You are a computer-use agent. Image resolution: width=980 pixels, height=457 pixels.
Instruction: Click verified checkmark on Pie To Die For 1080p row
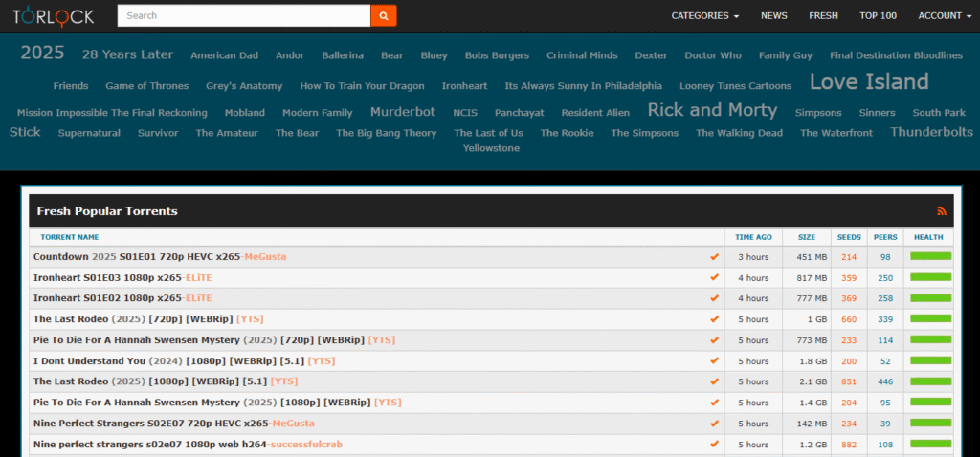pyautogui.click(x=714, y=403)
